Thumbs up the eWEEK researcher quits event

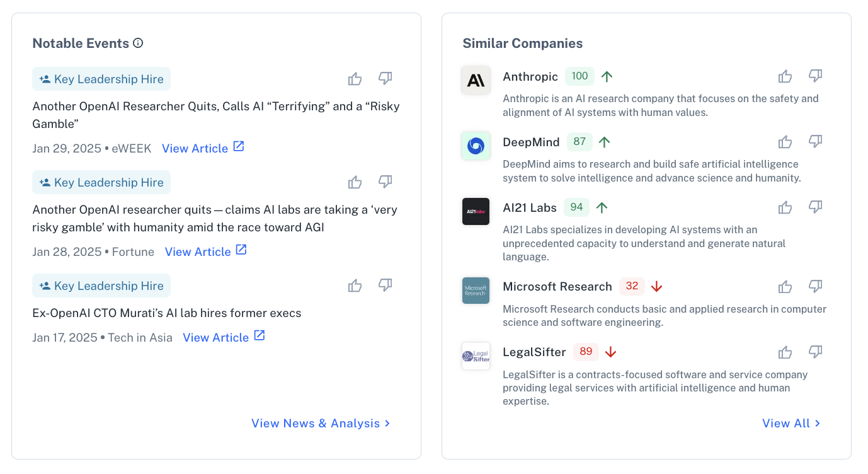tap(355, 79)
